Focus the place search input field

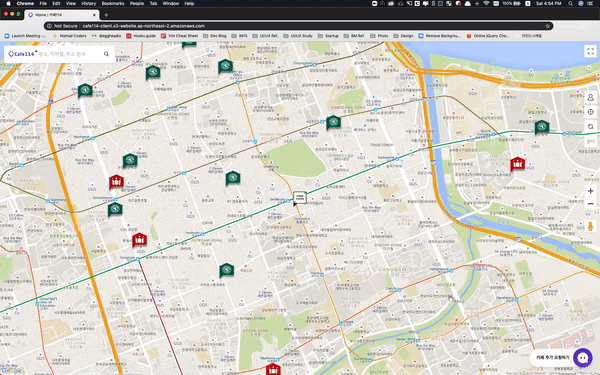69,54
